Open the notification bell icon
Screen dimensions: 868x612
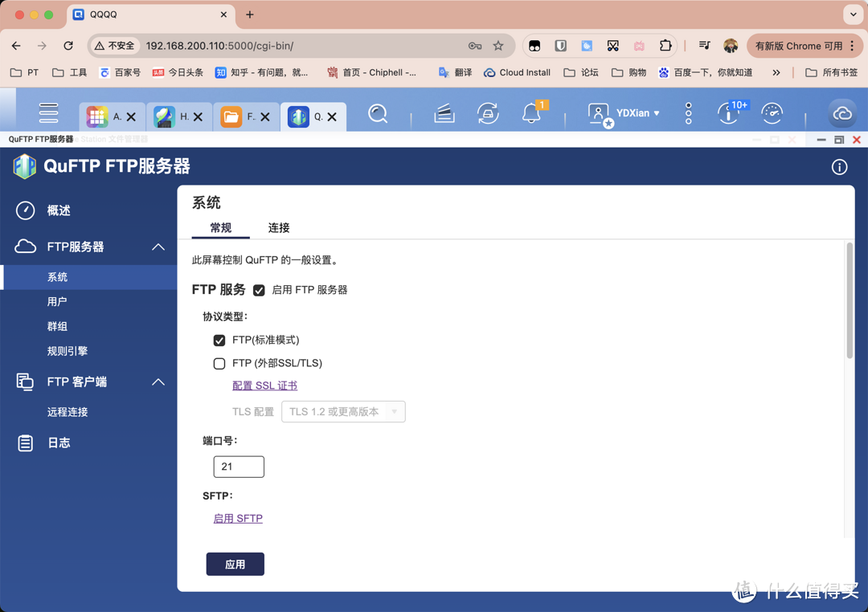pyautogui.click(x=531, y=114)
